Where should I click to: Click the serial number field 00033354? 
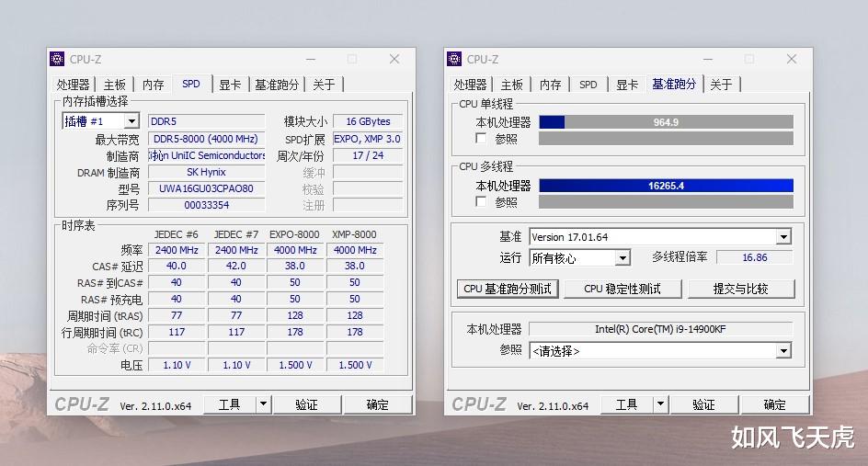point(207,205)
